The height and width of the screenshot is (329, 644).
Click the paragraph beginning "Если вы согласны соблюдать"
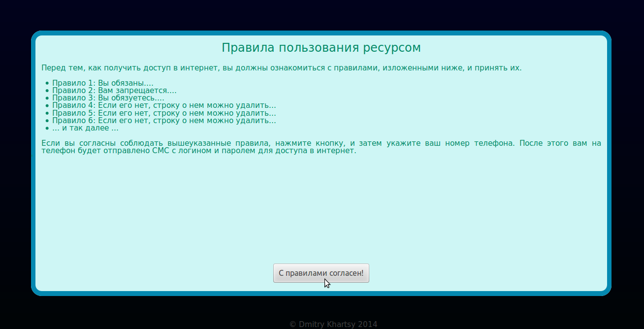[322, 147]
